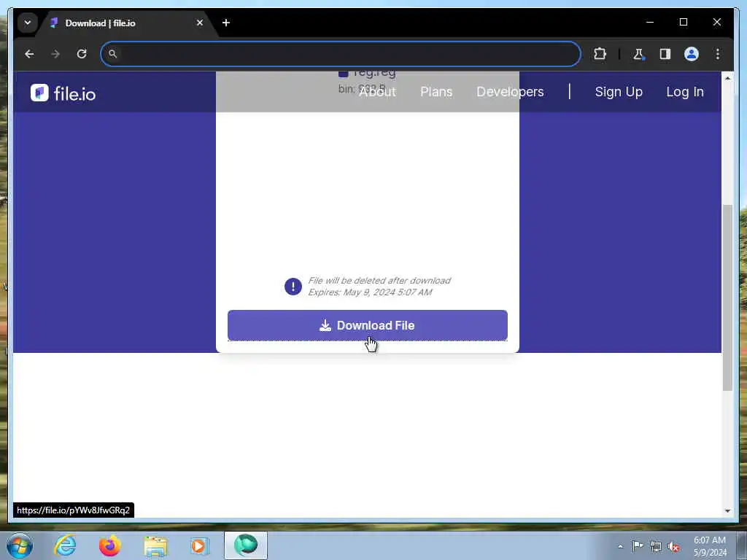
Task: Toggle the browser side panel icon
Action: pyautogui.click(x=665, y=54)
